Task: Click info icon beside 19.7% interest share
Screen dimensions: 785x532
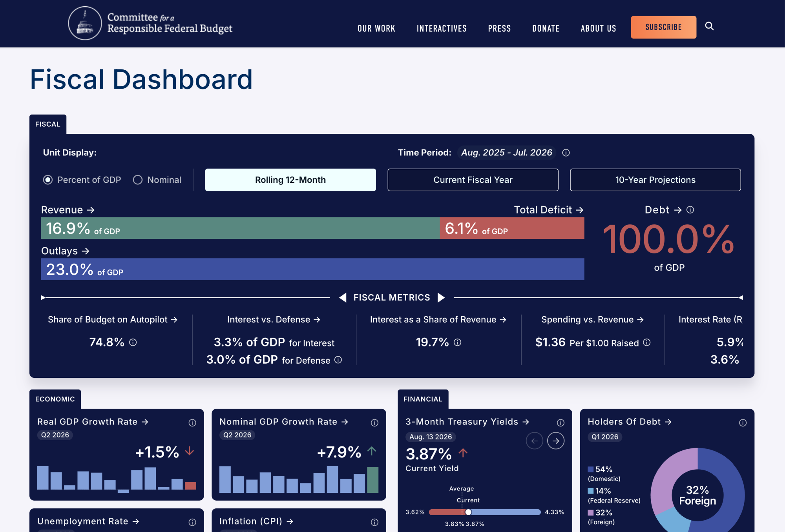Action: 458,343
